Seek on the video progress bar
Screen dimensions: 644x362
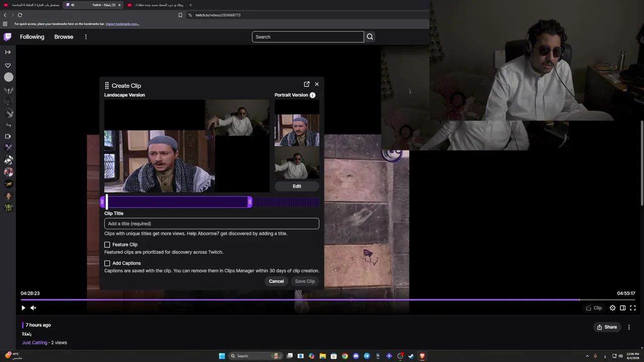pos(328,300)
